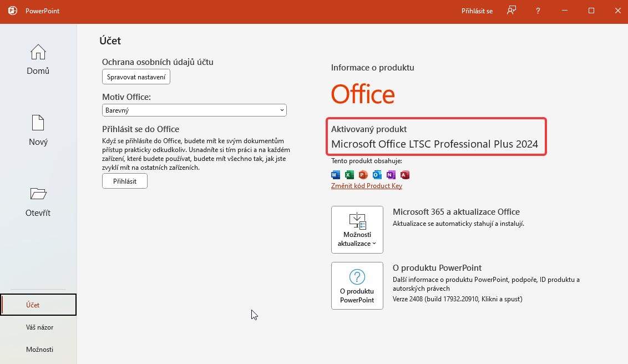Click the Informace o produktu heading

(372, 68)
